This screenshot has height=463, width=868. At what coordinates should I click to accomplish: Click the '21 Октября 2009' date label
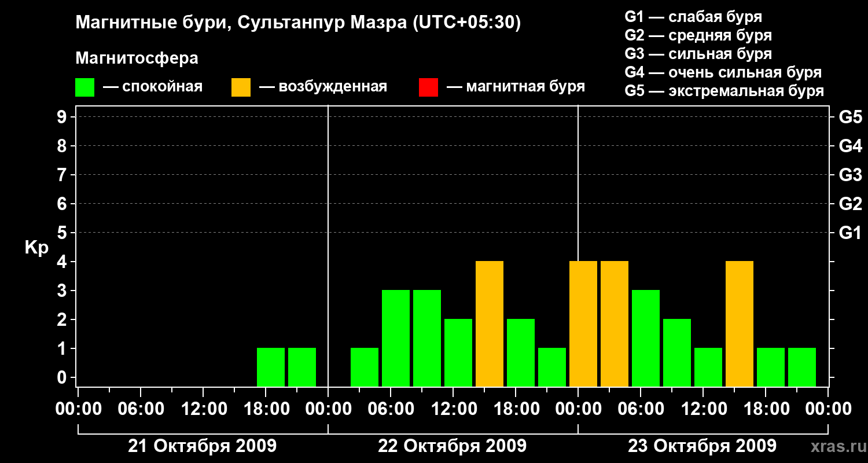(x=203, y=446)
